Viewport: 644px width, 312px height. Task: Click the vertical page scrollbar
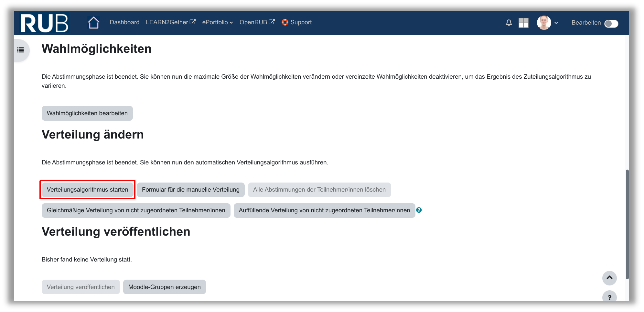627,223
